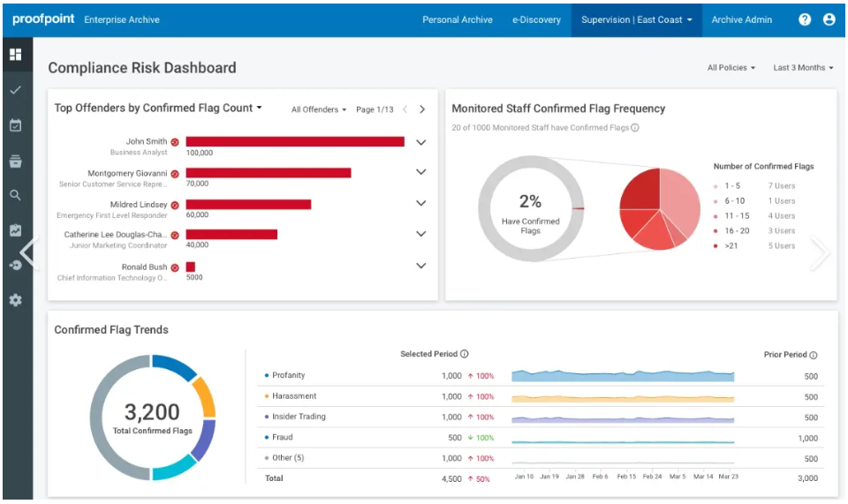Open the reports chart icon in sidebar
Image resolution: width=848 pixels, height=504 pixels.
[x=16, y=230]
